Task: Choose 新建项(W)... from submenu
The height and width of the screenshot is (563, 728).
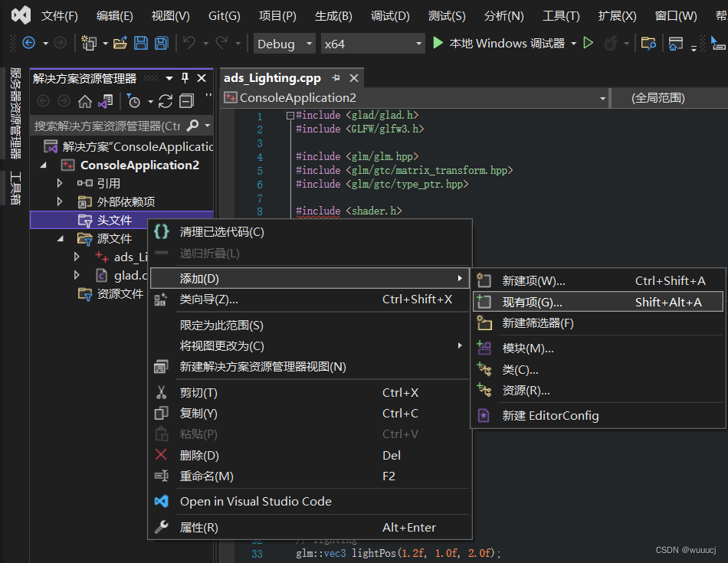Action: point(598,281)
